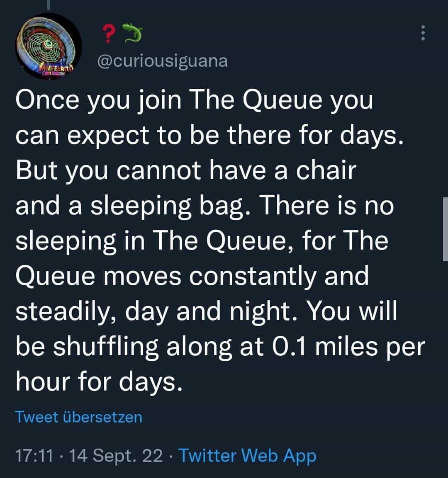The width and height of the screenshot is (448, 478).
Task: Click the line "Queue moves constantly and"
Action: (192, 275)
